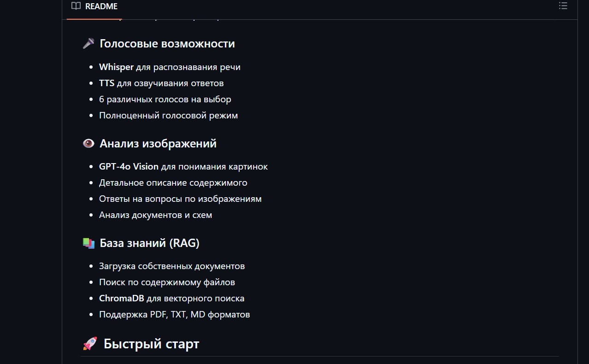The image size is (589, 364).
Task: Click the bold ChromaDB text
Action: (122, 299)
